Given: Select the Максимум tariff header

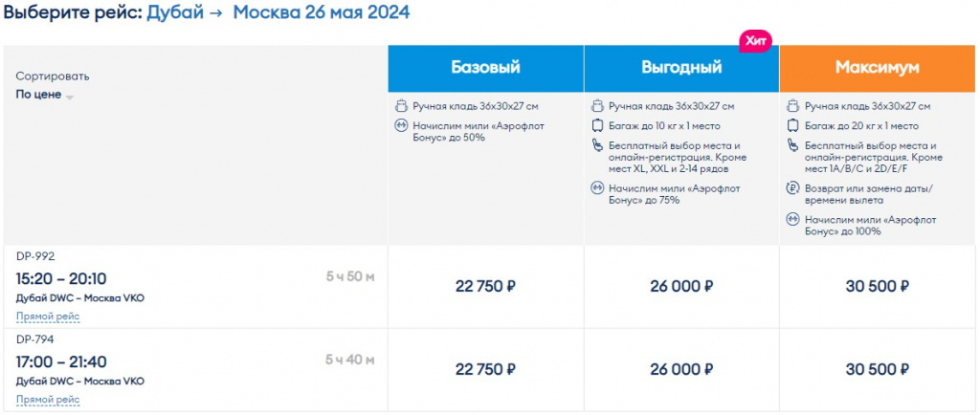Looking at the screenshot, I should (877, 68).
